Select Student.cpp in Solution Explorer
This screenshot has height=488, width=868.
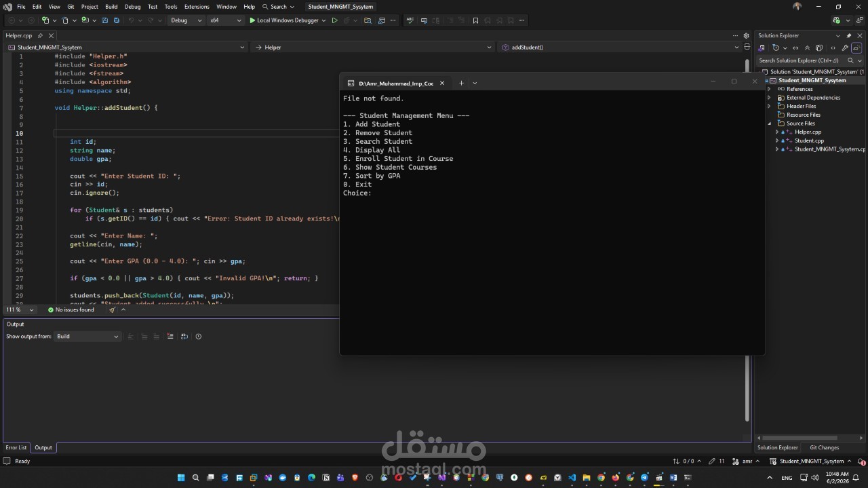809,140
